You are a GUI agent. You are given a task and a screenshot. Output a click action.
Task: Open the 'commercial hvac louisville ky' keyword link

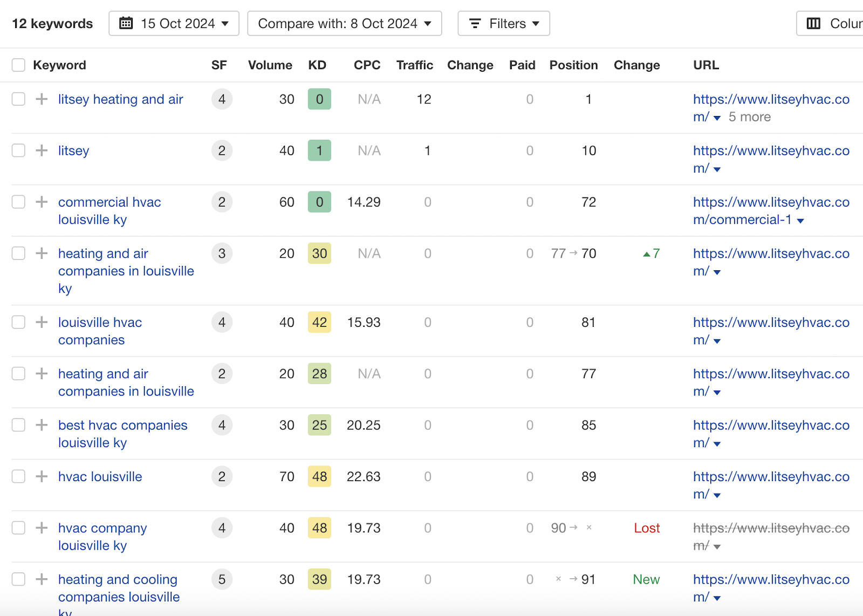point(109,211)
